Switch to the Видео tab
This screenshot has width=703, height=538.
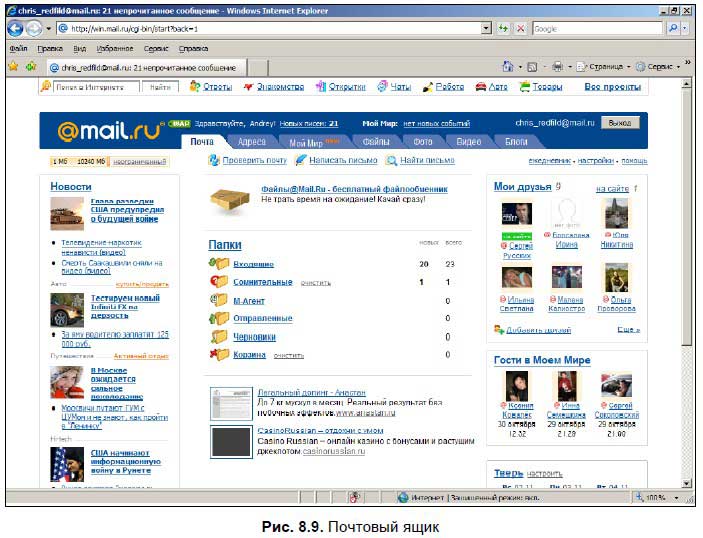469,142
